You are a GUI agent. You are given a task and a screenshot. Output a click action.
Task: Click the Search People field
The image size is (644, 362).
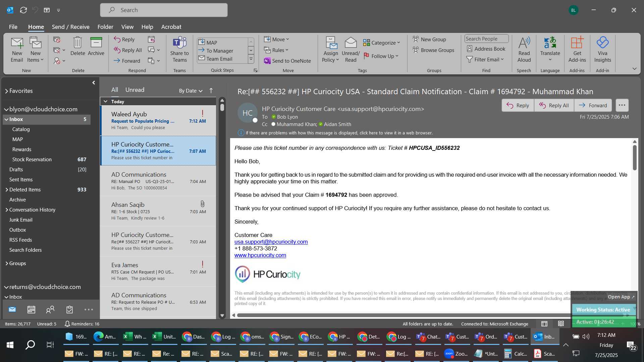click(486, 39)
